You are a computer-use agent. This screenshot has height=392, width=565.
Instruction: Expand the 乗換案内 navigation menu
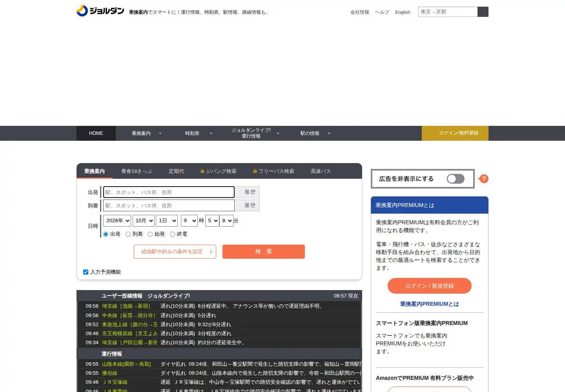click(147, 133)
